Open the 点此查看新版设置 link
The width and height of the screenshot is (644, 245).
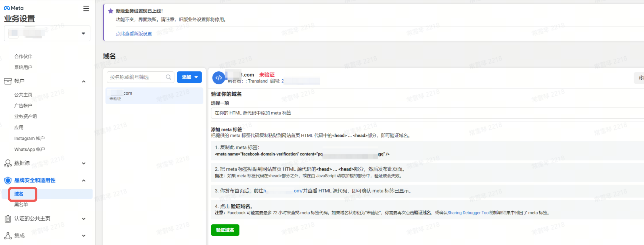pyautogui.click(x=134, y=34)
